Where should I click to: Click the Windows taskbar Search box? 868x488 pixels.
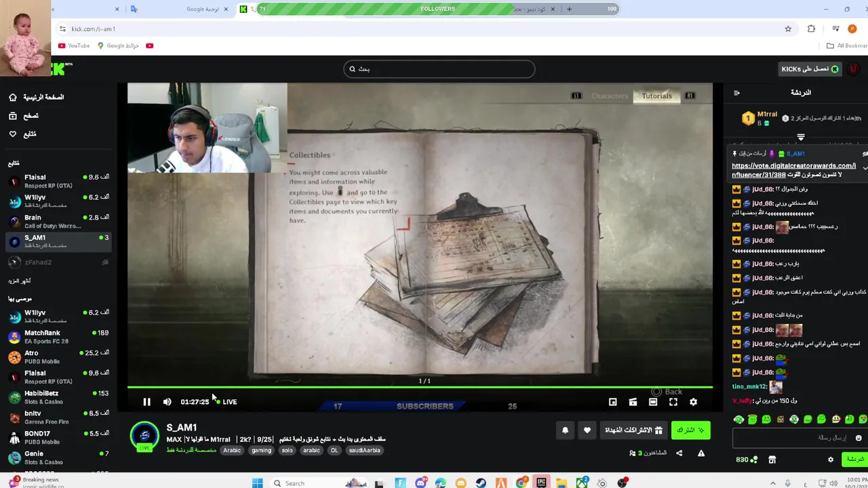point(319,483)
